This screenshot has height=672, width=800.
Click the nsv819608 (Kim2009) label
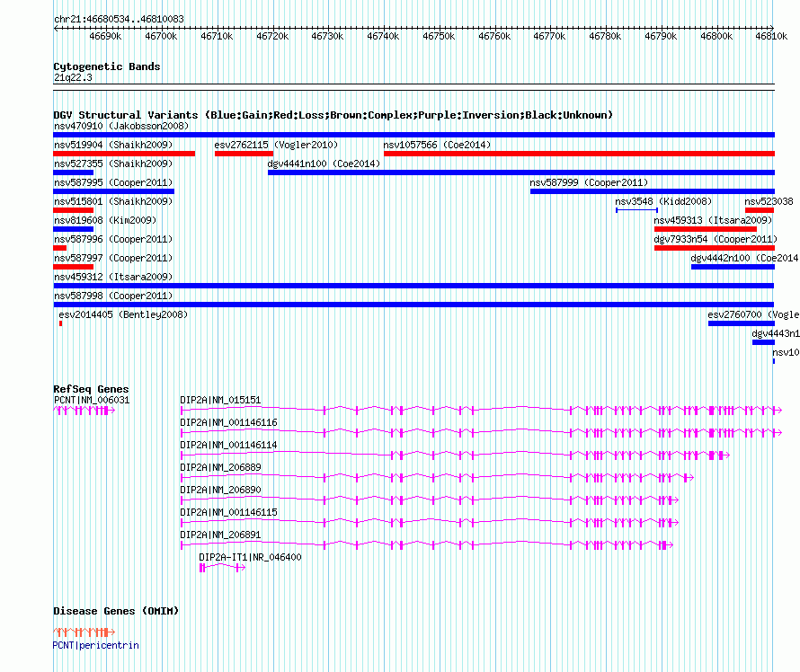pyautogui.click(x=105, y=220)
